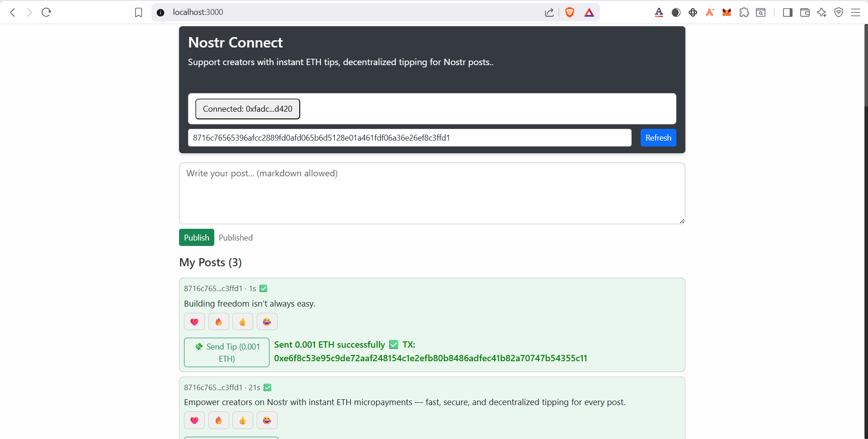Screen dimensions: 868x439
Task: Click 'Building freedom isn't always easy.' text
Action: point(250,303)
